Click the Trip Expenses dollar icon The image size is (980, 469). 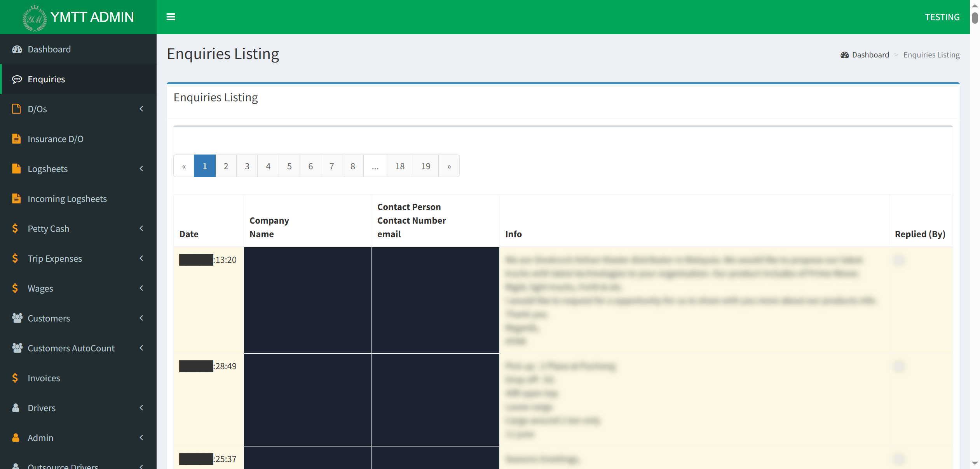(15, 258)
